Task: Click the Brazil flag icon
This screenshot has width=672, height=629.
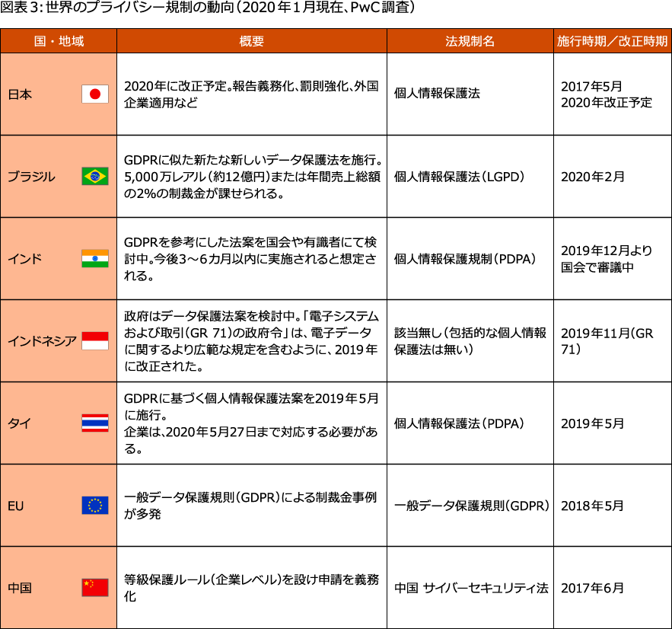Action: [x=95, y=177]
